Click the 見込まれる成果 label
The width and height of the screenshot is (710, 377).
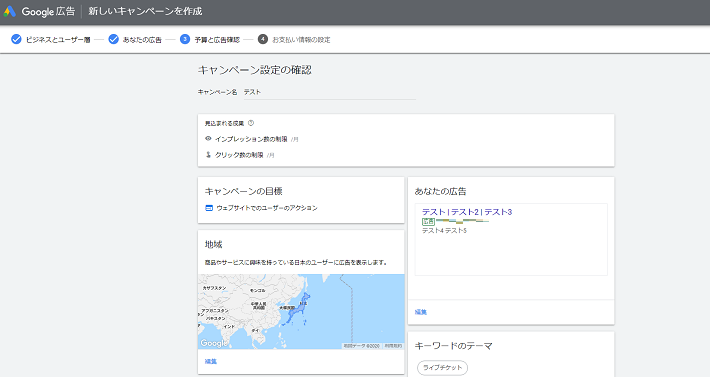224,123
